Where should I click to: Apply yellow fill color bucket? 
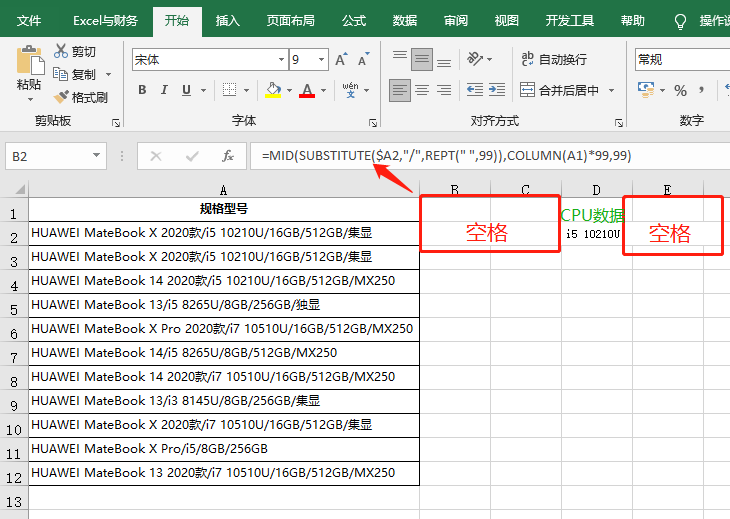(273, 90)
